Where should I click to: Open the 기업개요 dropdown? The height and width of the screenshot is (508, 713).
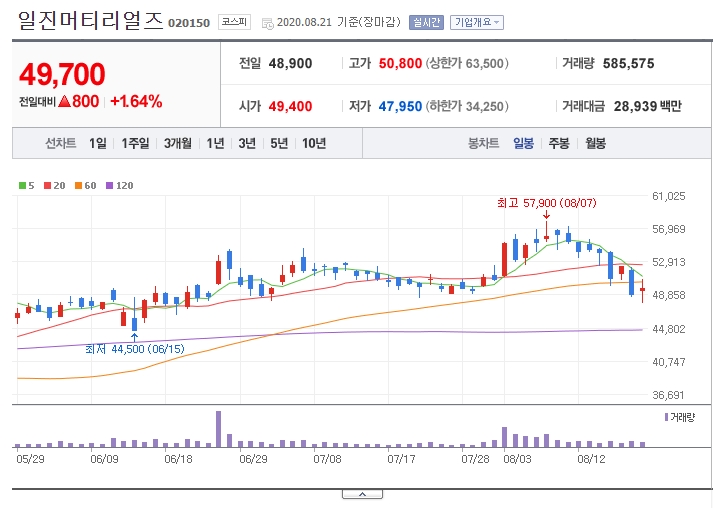tap(477, 22)
